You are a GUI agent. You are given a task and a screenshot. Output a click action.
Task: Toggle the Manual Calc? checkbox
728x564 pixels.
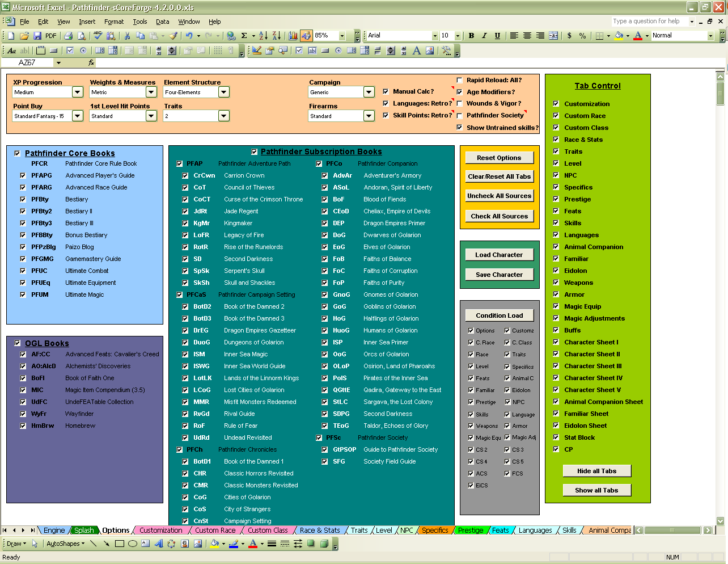tap(386, 91)
